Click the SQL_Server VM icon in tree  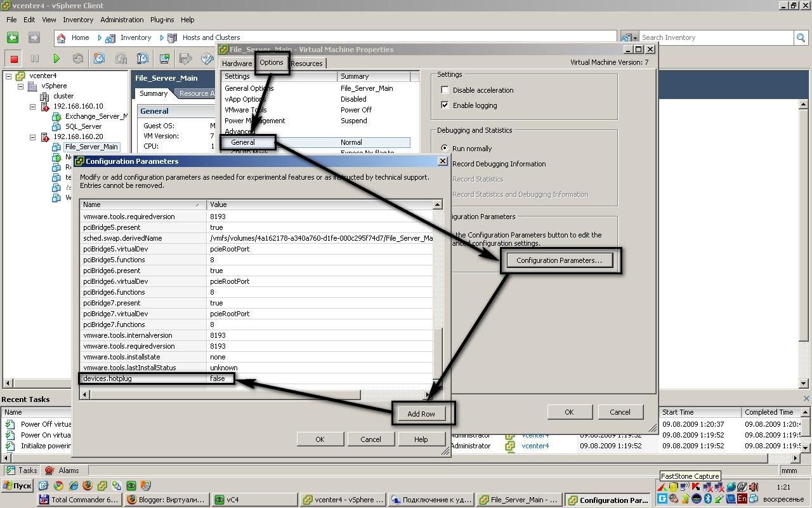[56, 126]
